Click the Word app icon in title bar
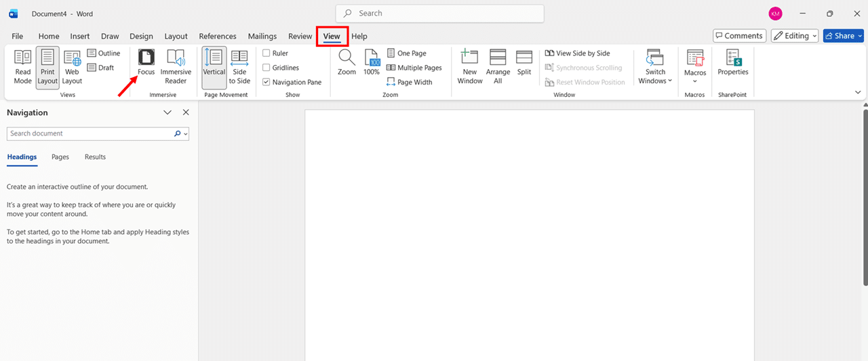Screen dimensions: 868x361 click(x=14, y=14)
